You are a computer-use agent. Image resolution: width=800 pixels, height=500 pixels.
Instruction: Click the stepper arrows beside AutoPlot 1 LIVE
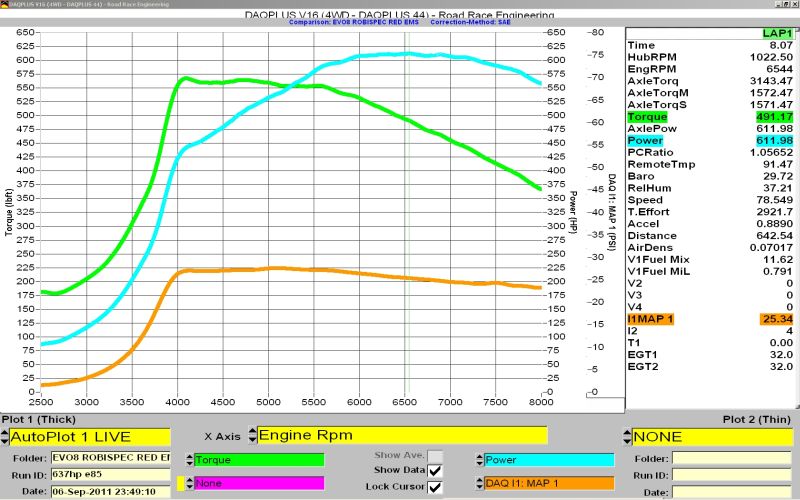point(4,437)
